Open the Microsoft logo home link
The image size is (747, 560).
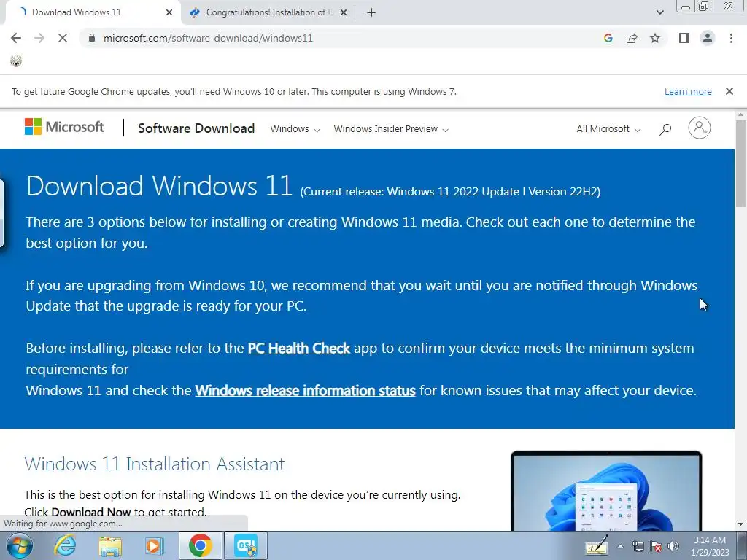[64, 127]
